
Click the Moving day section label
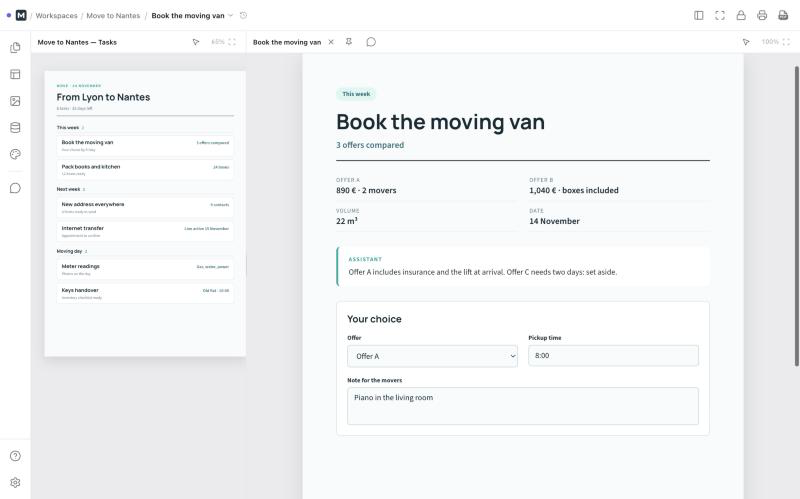click(x=69, y=251)
